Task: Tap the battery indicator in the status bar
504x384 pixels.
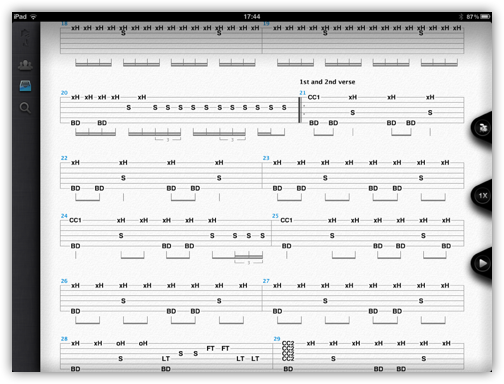Action: point(486,16)
